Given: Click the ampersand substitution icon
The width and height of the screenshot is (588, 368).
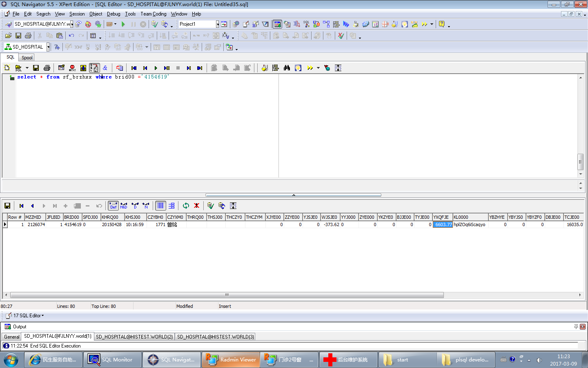Looking at the screenshot, I should (x=105, y=68).
